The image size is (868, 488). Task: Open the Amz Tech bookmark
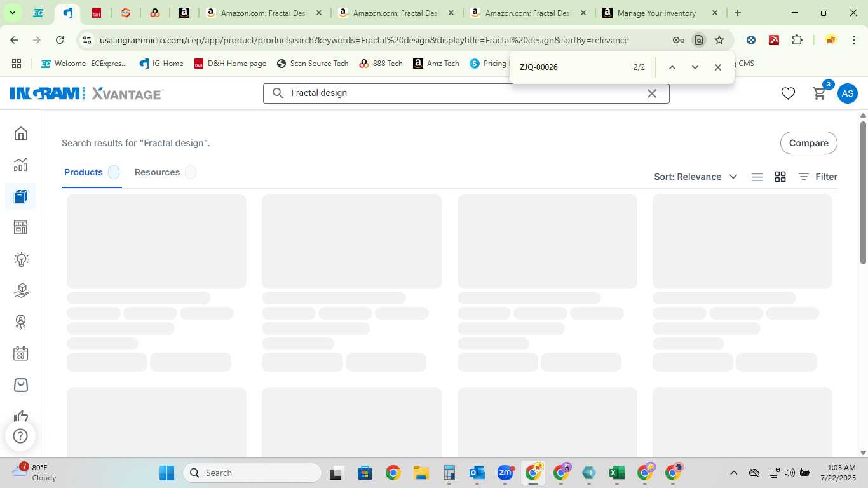pyautogui.click(x=436, y=64)
